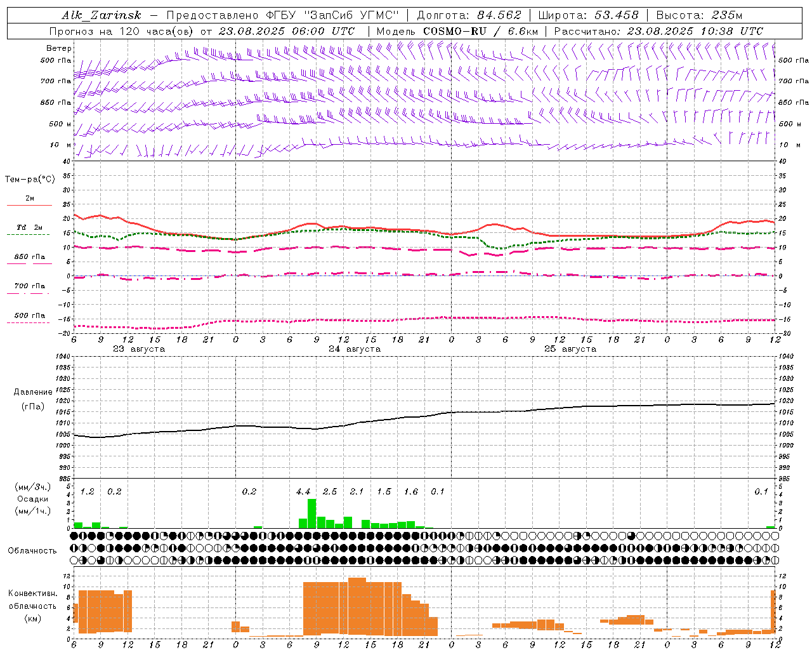The image size is (812, 650).
Task: Select the model name COSMO-RU / 6.6км
Action: (x=480, y=31)
